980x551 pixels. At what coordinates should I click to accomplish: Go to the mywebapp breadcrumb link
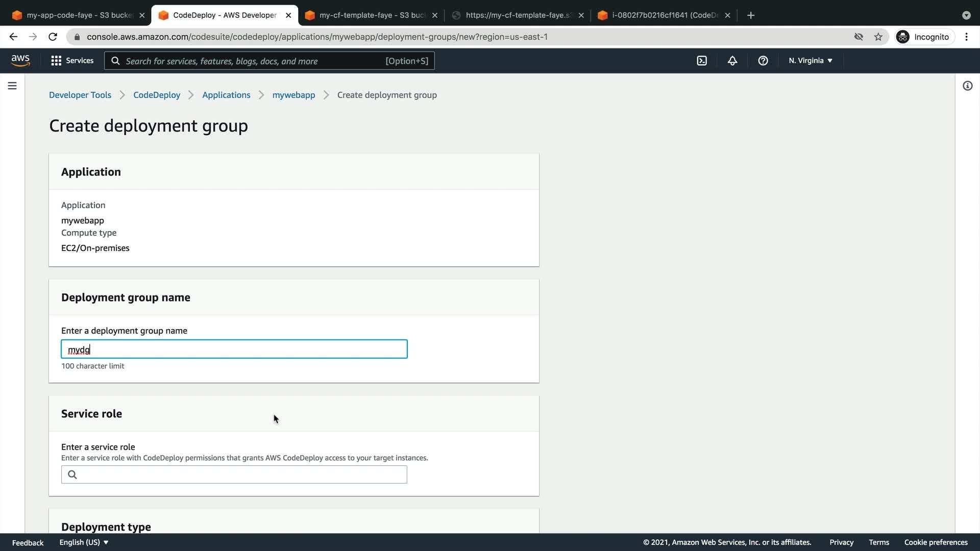[x=293, y=95]
